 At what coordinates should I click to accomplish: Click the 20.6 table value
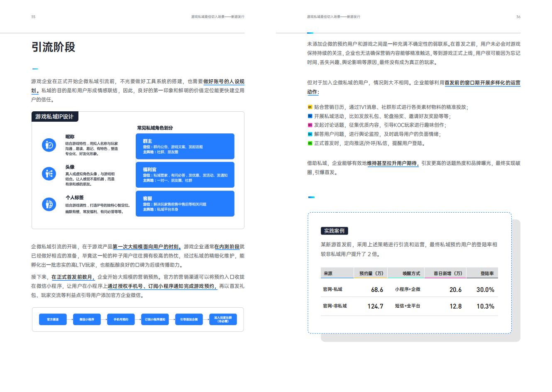pos(455,289)
